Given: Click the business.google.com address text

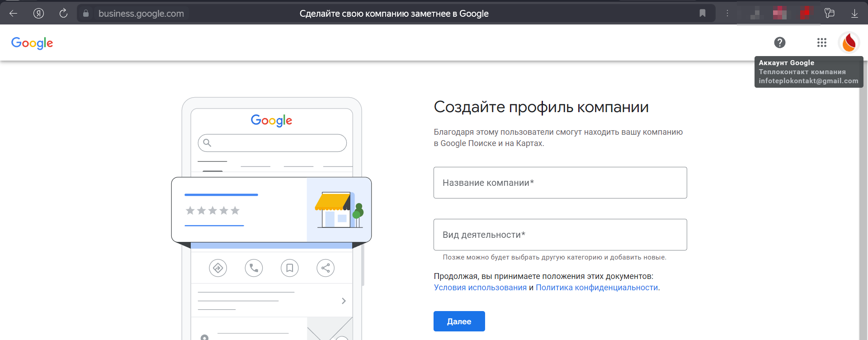Looking at the screenshot, I should coord(141,14).
